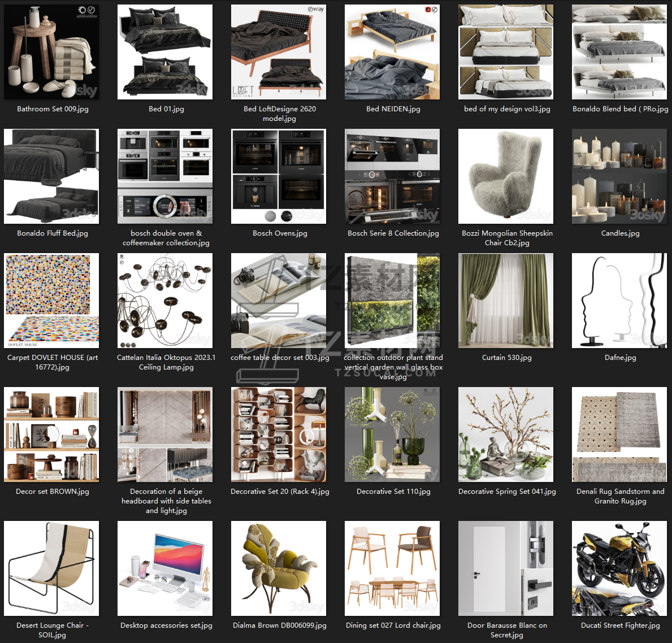Select the Desert Lounge Chair SOIL thumbnail
The width and height of the screenshot is (672, 643).
coord(51,568)
